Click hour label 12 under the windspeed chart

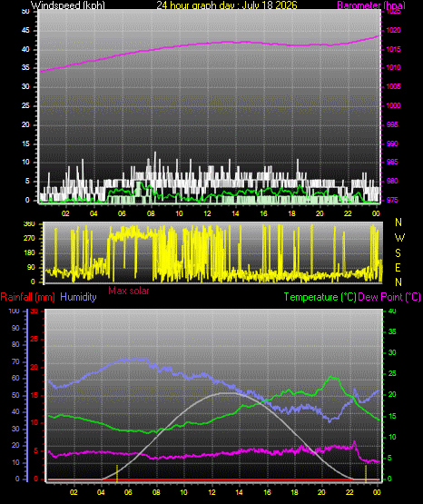pyautogui.click(x=207, y=213)
